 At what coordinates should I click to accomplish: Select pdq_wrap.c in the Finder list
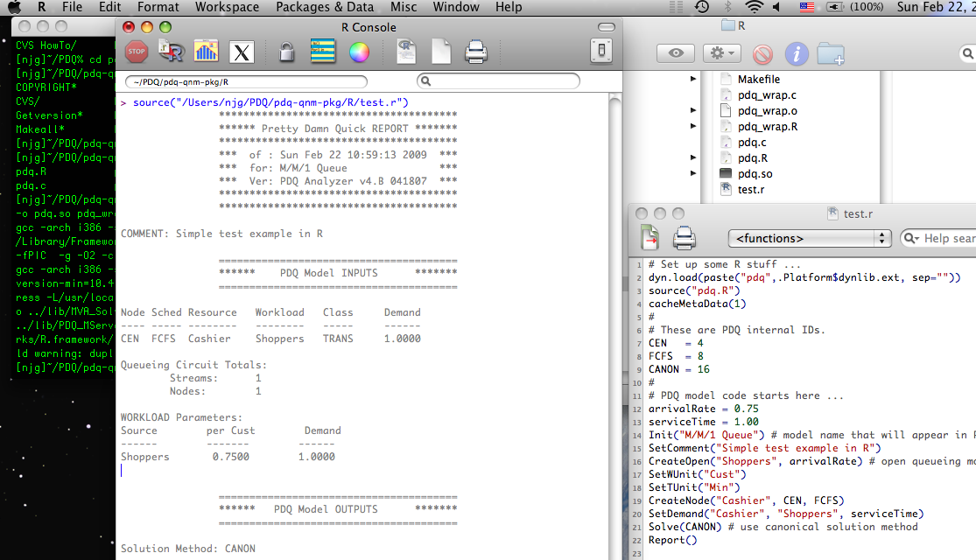767,95
